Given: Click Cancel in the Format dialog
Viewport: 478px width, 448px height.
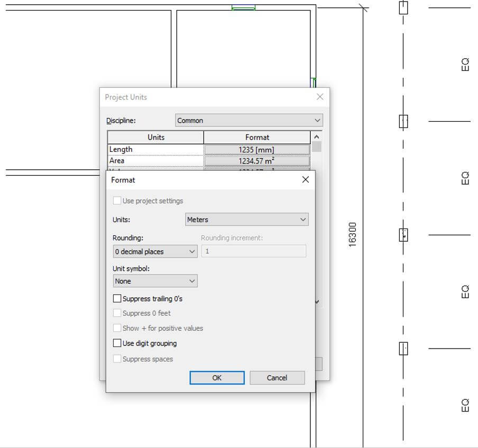Looking at the screenshot, I should pos(277,378).
